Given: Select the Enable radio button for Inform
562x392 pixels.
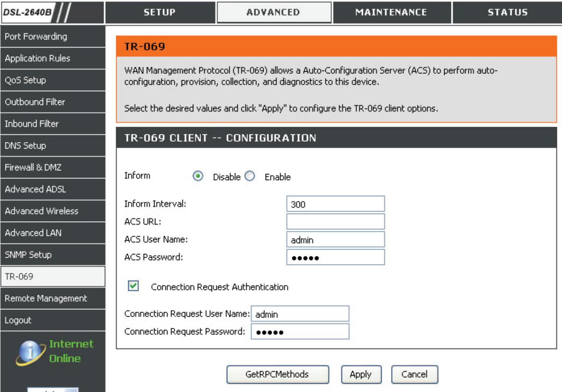Looking at the screenshot, I should pyautogui.click(x=250, y=176).
